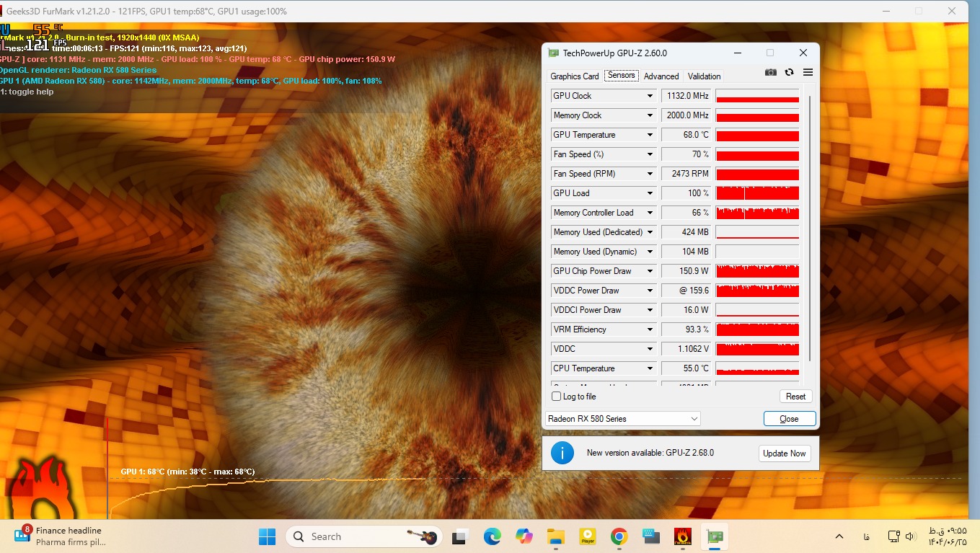This screenshot has height=553, width=980.
Task: Open the GPU Chip Power Draw dropdown
Action: pos(650,271)
